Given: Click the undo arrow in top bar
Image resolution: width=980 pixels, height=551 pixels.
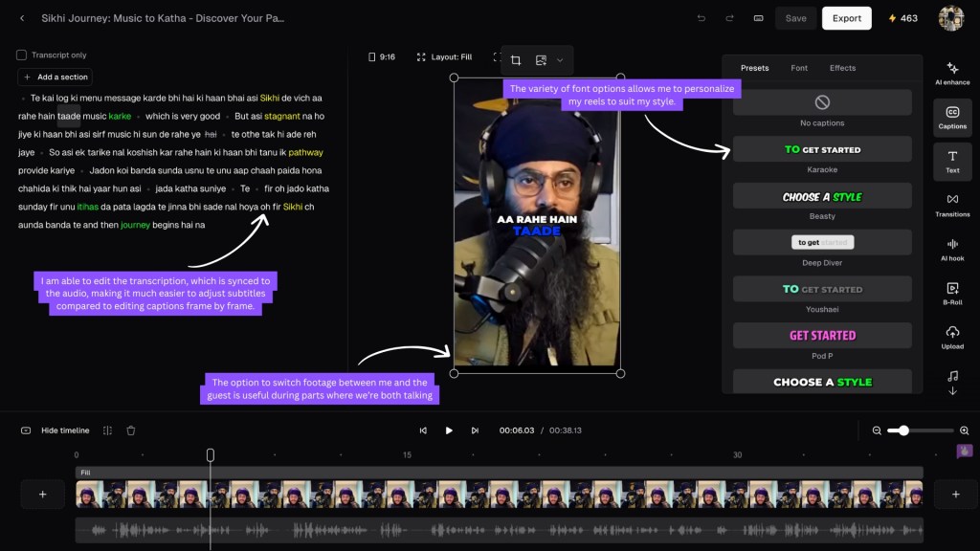Looking at the screenshot, I should pyautogui.click(x=702, y=18).
